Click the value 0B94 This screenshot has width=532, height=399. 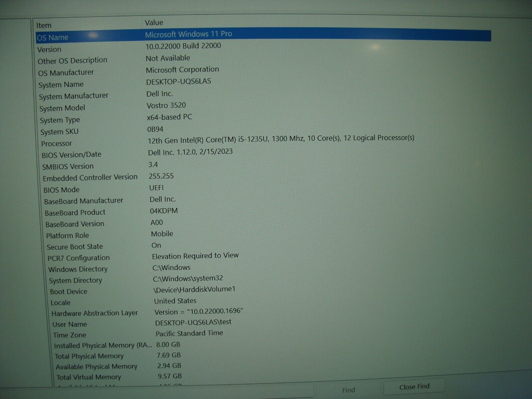[x=155, y=129]
